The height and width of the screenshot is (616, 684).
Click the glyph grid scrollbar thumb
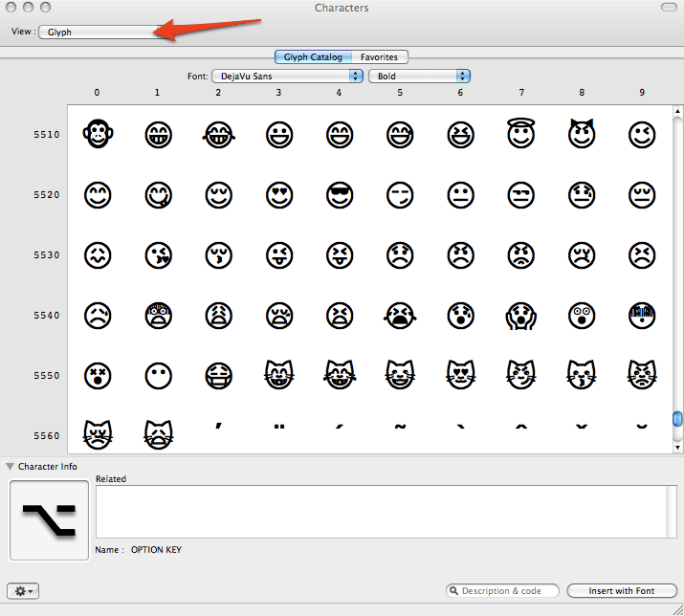click(677, 419)
